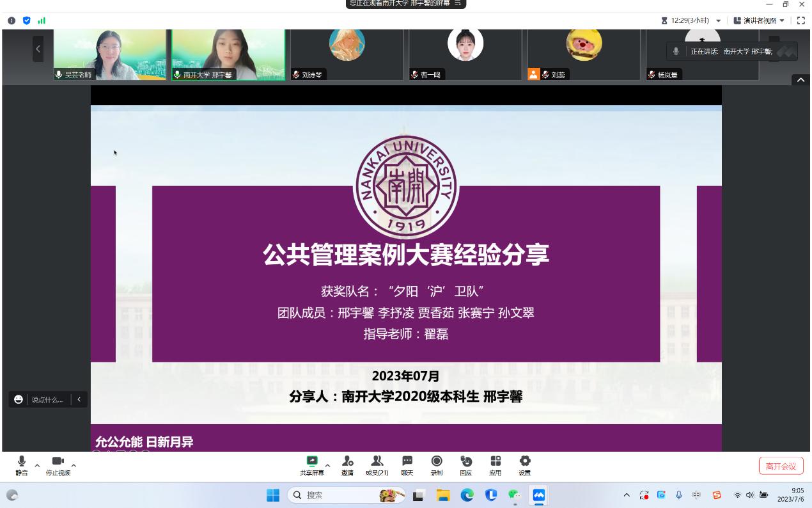Stop video using 停止视频 camera button
Screen dimensions: 812x508
tap(58, 465)
